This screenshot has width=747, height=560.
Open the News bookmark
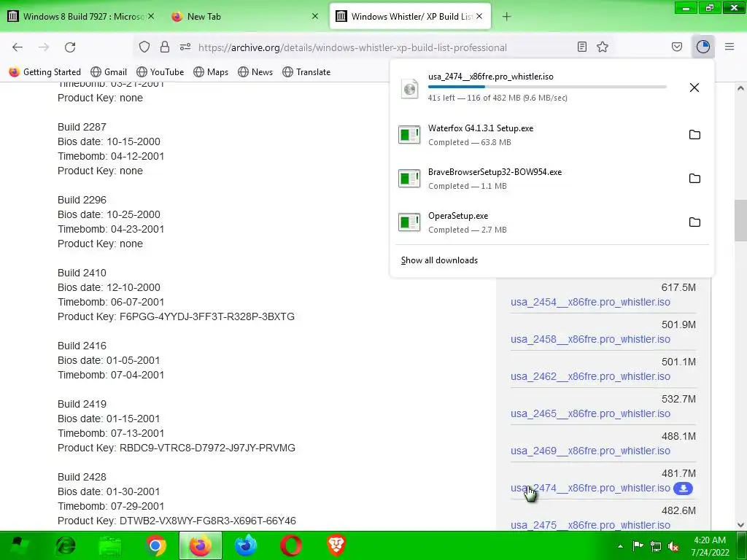(x=255, y=72)
